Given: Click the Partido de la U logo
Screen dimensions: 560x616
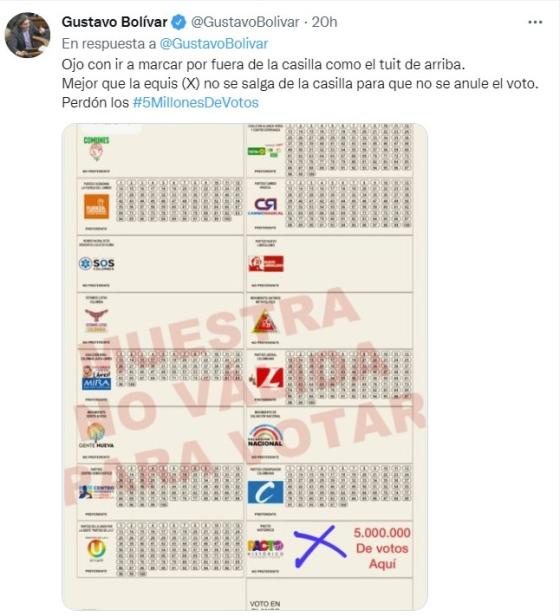Looking at the screenshot, I should click(97, 548).
